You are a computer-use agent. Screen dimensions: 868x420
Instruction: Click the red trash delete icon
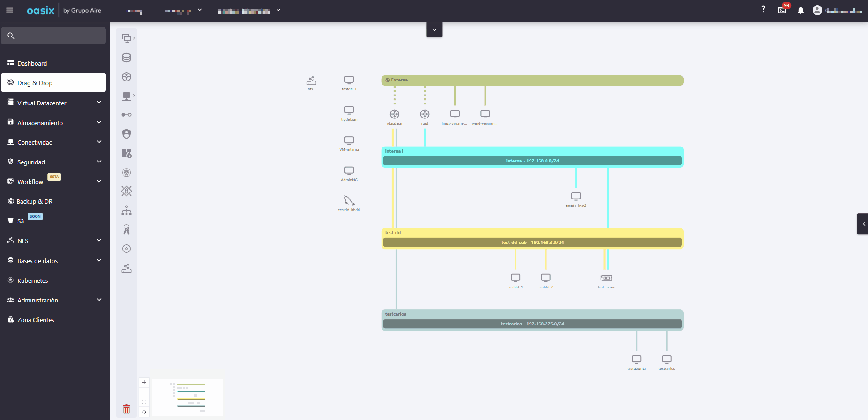[x=127, y=409]
